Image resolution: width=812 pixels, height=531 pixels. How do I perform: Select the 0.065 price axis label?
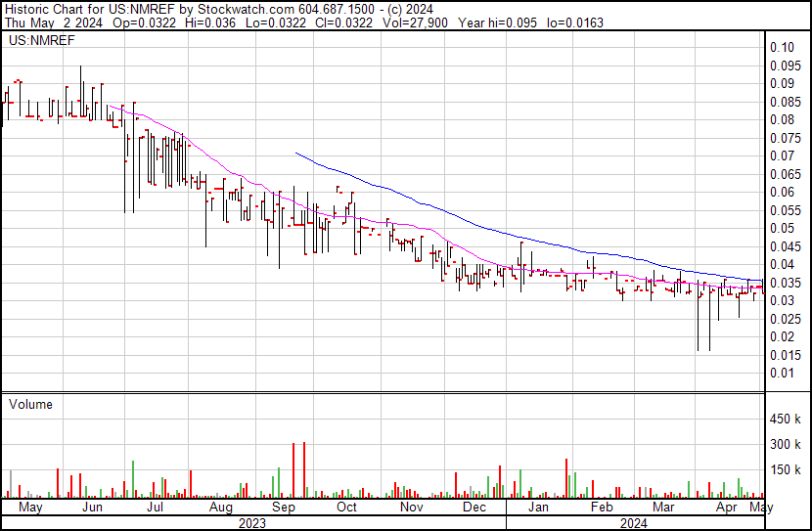click(x=786, y=174)
